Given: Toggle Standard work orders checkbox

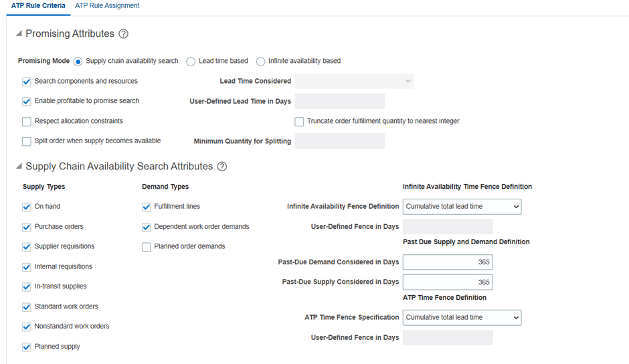Looking at the screenshot, I should (x=27, y=306).
